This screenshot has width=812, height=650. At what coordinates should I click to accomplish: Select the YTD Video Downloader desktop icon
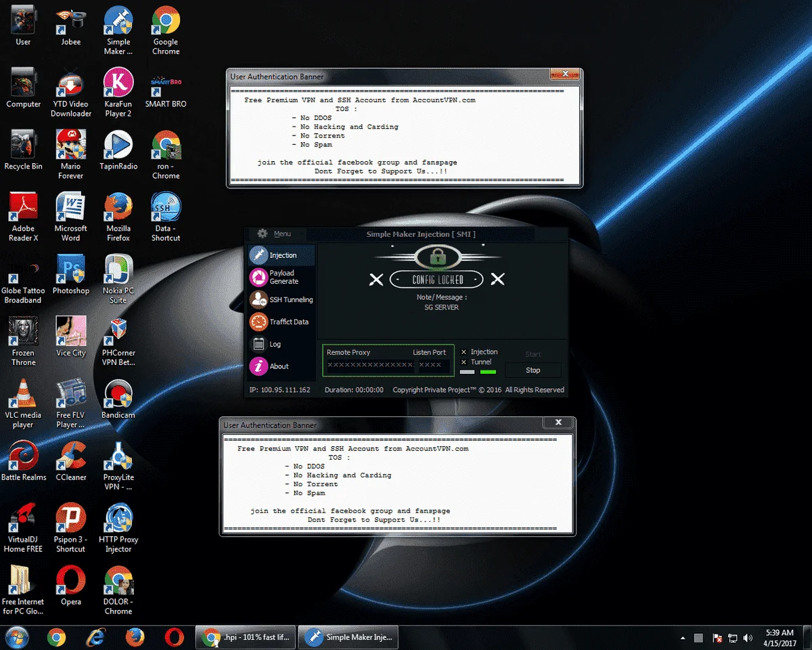point(71,93)
